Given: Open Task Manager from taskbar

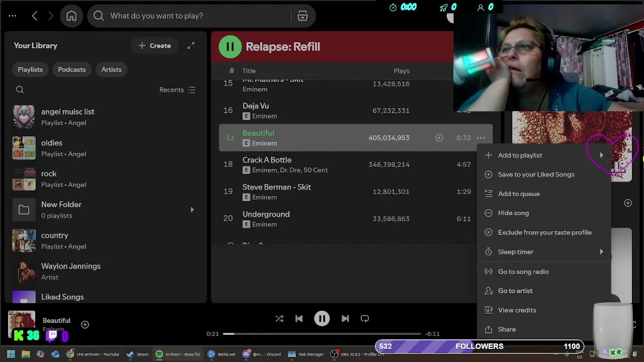Looking at the screenshot, I should (306, 354).
